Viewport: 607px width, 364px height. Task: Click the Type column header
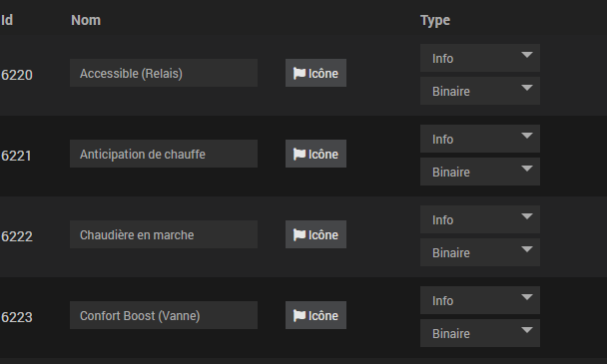[435, 20]
